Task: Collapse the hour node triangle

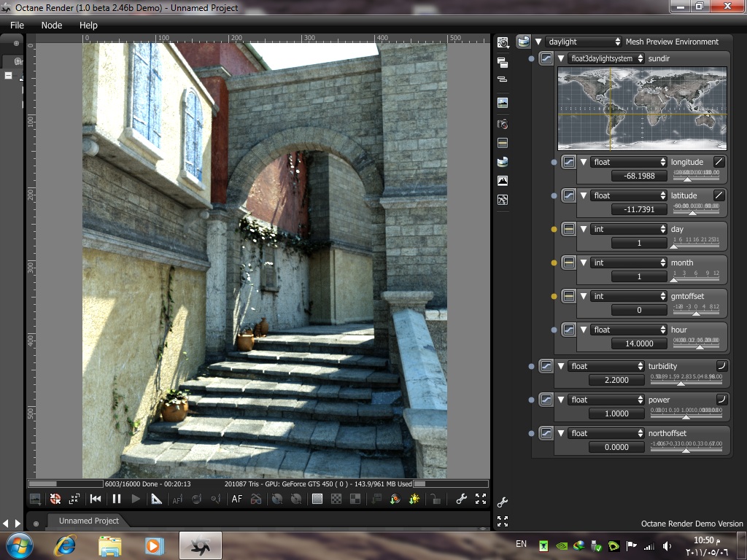Action: 584,330
